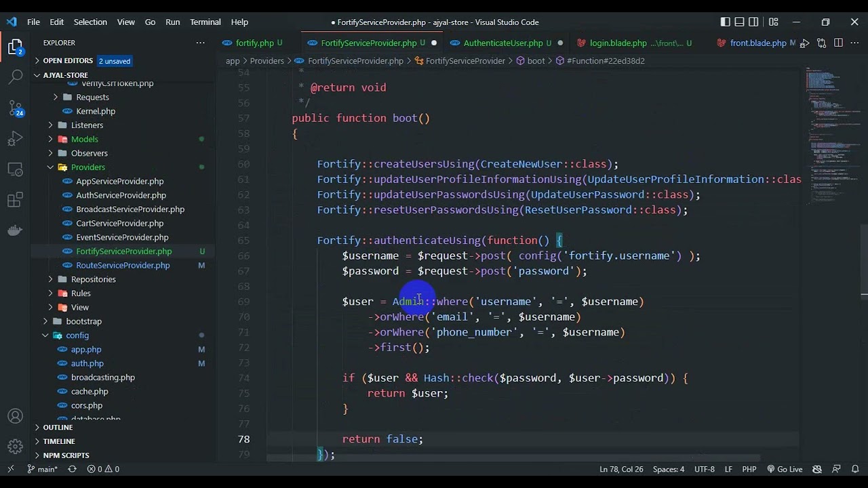Open the Extensions view

coord(15,200)
